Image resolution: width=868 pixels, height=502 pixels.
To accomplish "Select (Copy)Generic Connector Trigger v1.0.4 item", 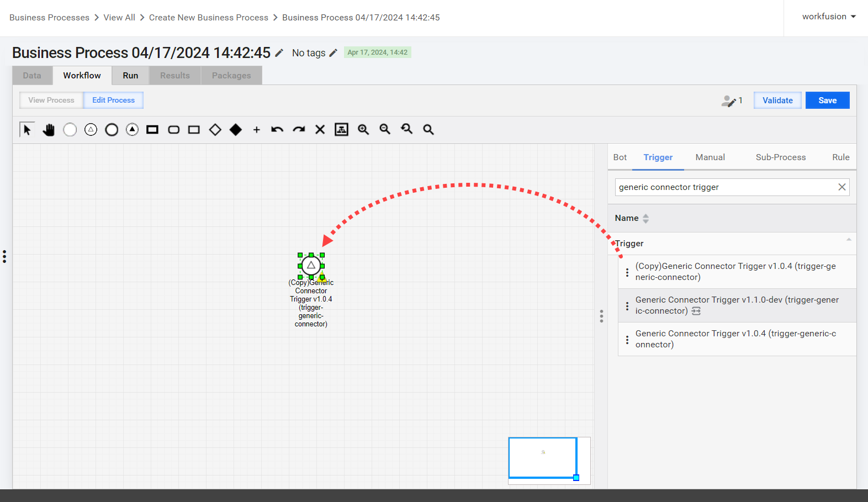I will click(x=737, y=272).
